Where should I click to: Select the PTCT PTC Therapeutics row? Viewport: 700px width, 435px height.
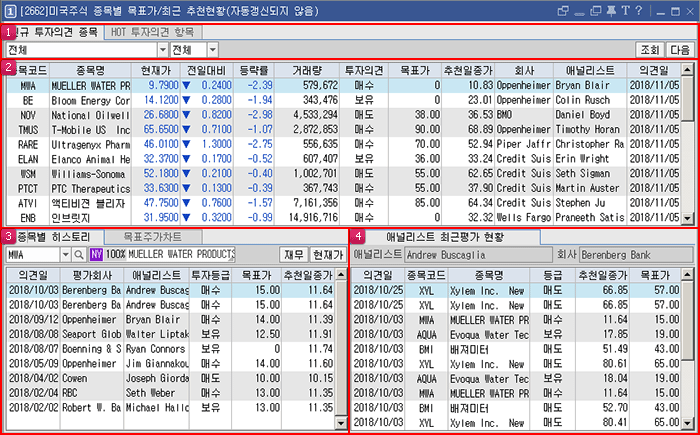pos(344,188)
